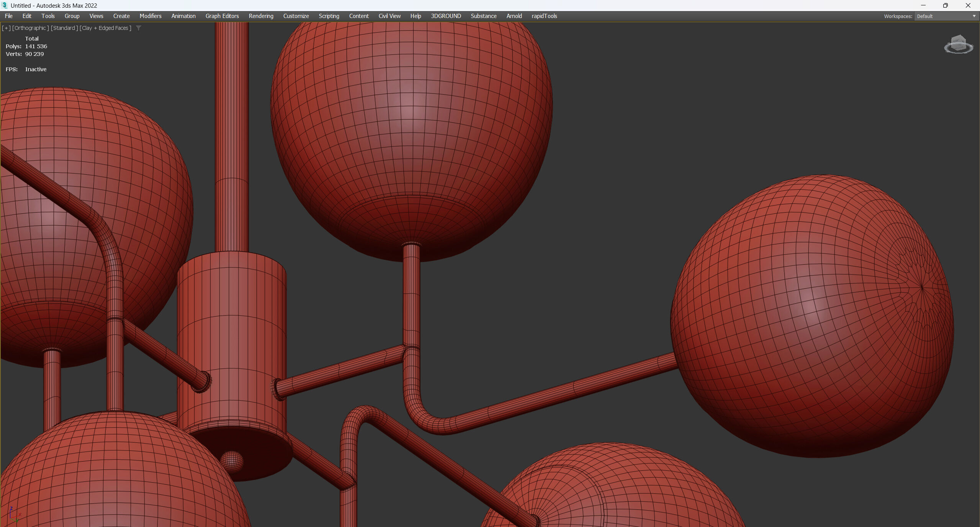This screenshot has width=980, height=527.
Task: Expand the Workspaces Default dropdown
Action: [x=946, y=16]
